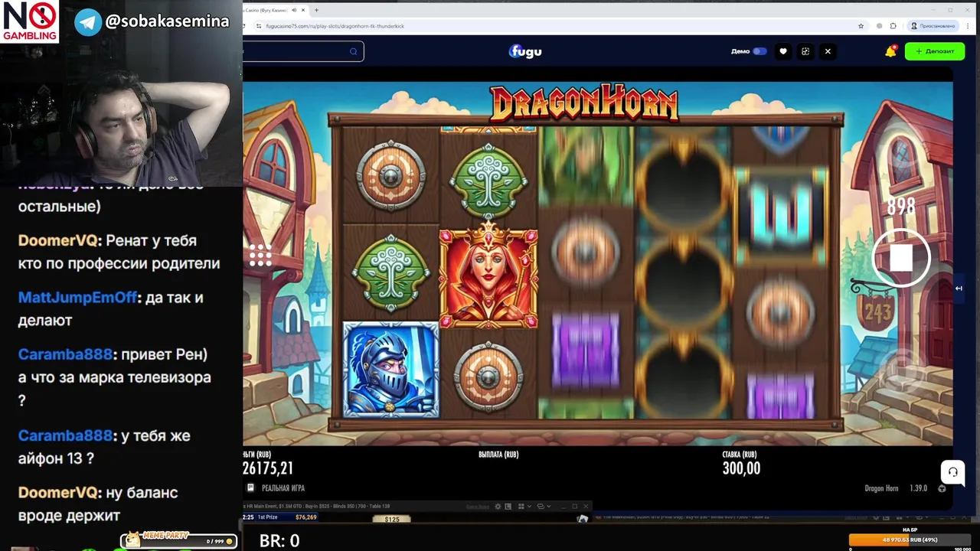Click the MattJumpEmOff chat username
This screenshot has height=551, width=980.
[78, 298]
